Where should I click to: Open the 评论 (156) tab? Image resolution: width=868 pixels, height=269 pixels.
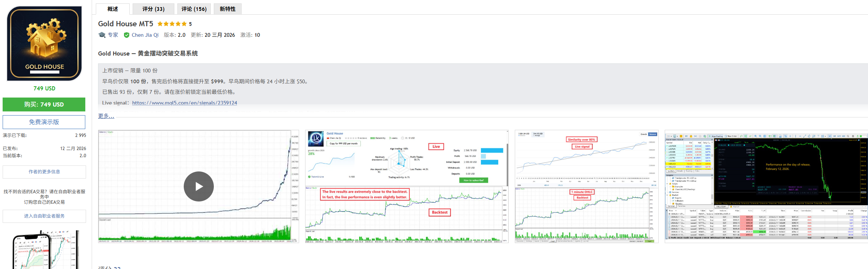[x=194, y=9]
